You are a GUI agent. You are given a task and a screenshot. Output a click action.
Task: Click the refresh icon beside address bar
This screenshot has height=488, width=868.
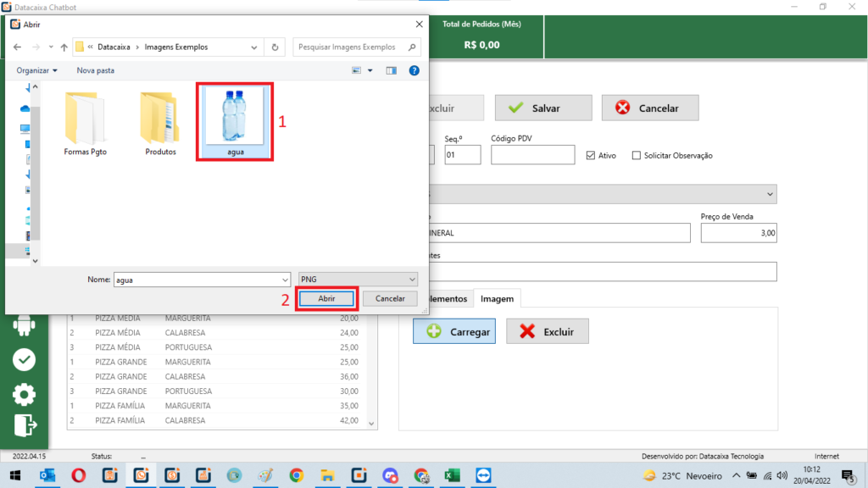click(x=275, y=47)
